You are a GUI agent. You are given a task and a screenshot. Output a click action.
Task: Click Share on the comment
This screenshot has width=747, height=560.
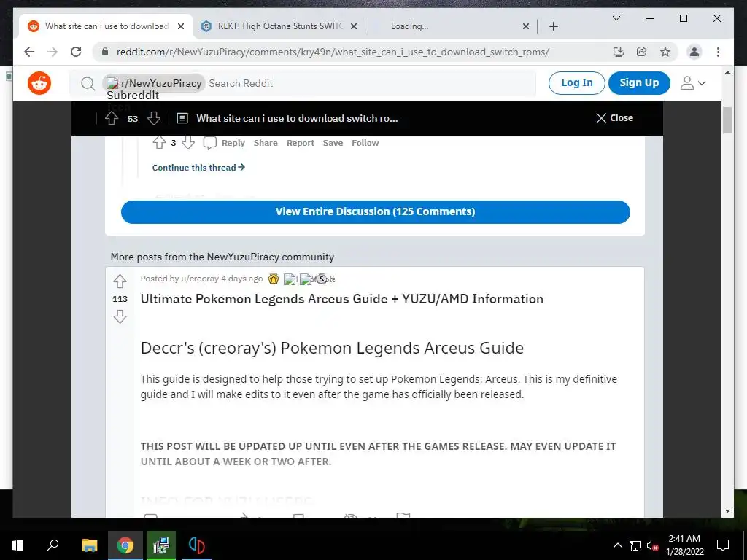pos(266,143)
